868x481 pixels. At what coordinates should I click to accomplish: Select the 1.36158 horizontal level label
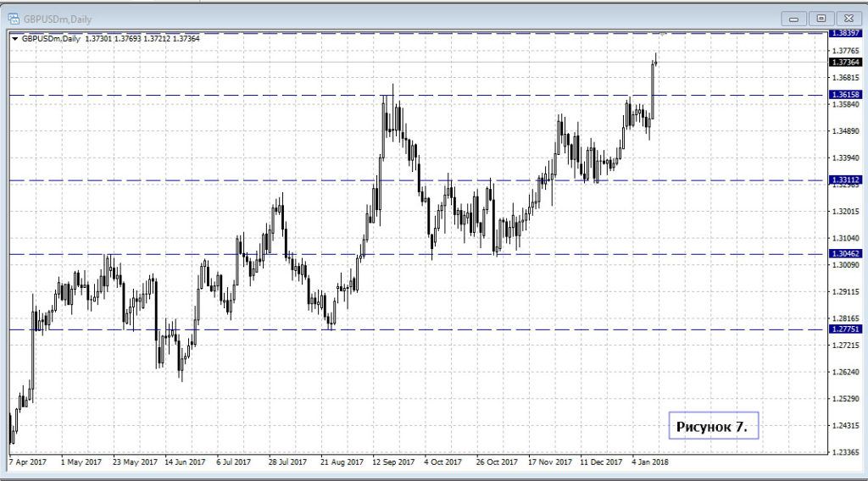(846, 95)
